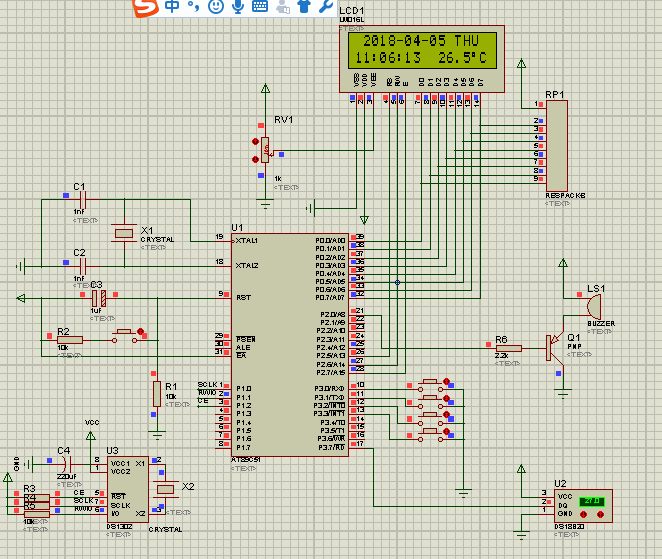Select the DS1302 clock chip U3
The height and width of the screenshot is (559, 662).
pyautogui.click(x=128, y=487)
